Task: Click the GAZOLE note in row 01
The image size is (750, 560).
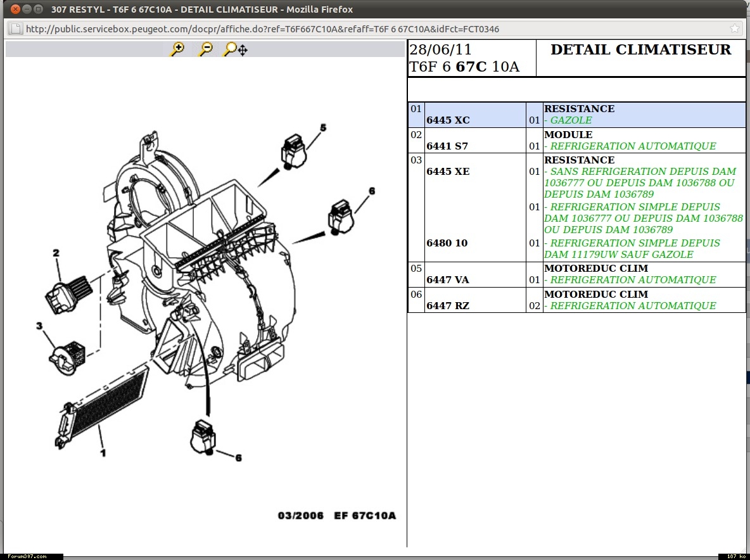Action: (x=568, y=120)
